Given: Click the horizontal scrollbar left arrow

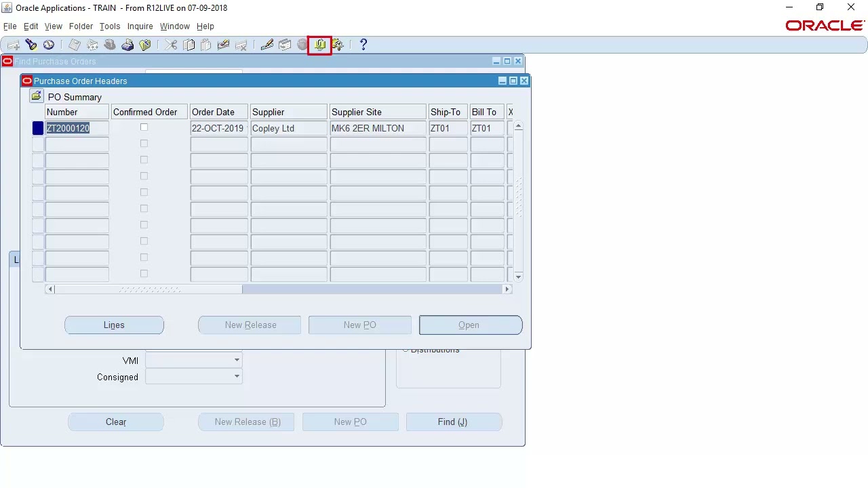Looking at the screenshot, I should tap(50, 289).
